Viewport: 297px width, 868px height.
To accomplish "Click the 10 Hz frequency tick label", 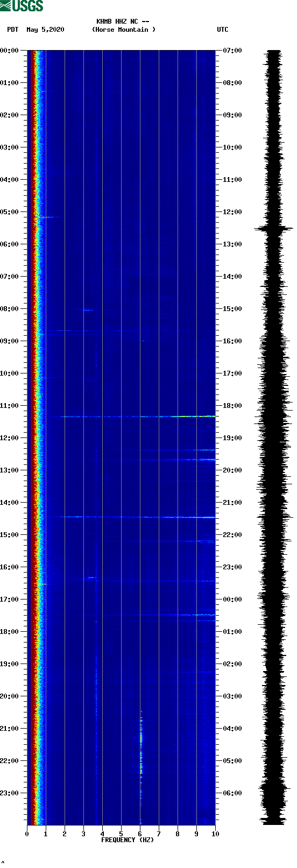I will (215, 834).
